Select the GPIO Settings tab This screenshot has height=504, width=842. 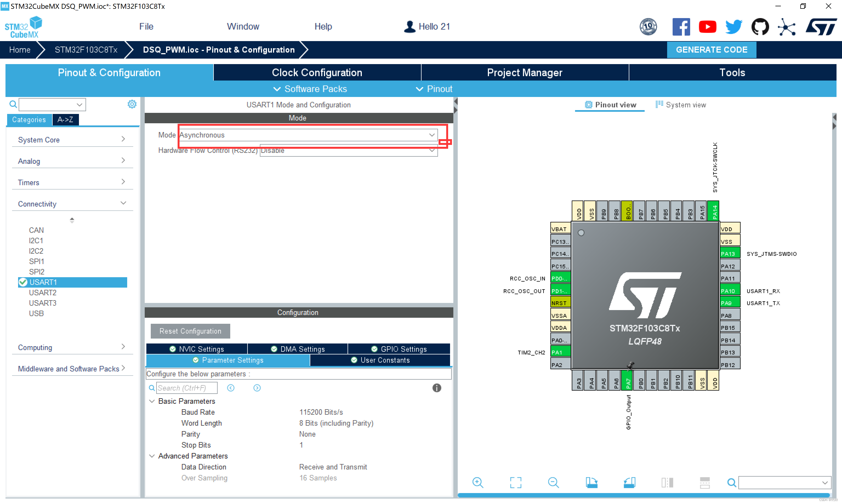click(402, 349)
